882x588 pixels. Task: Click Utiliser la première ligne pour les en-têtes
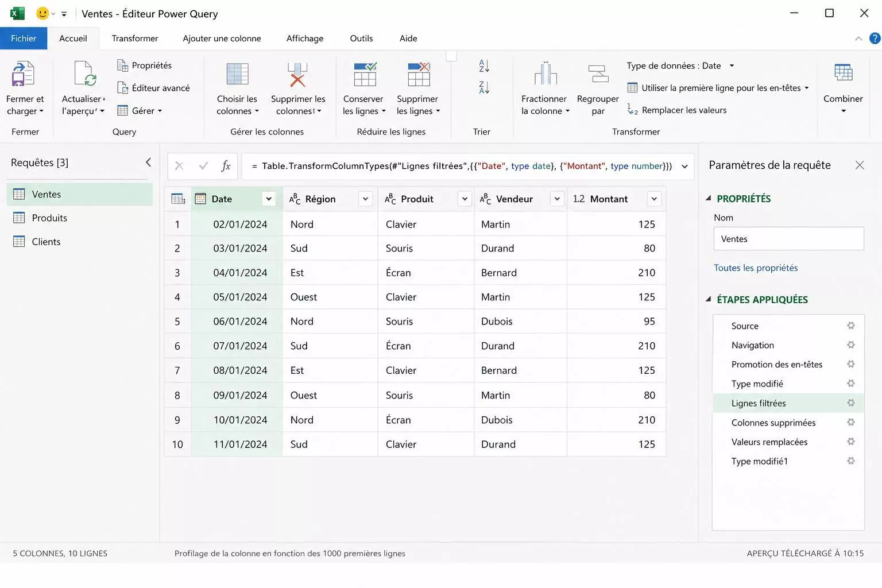click(x=718, y=88)
